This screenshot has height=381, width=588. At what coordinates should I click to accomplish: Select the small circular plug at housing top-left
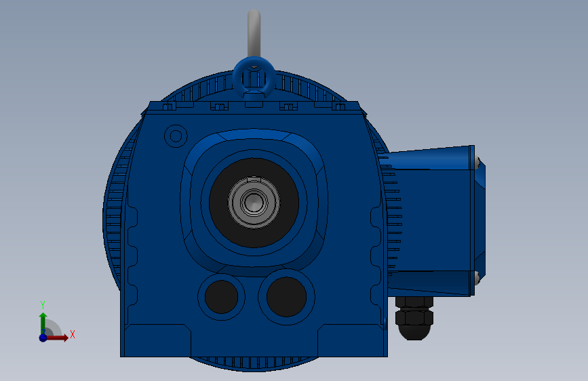click(x=176, y=136)
